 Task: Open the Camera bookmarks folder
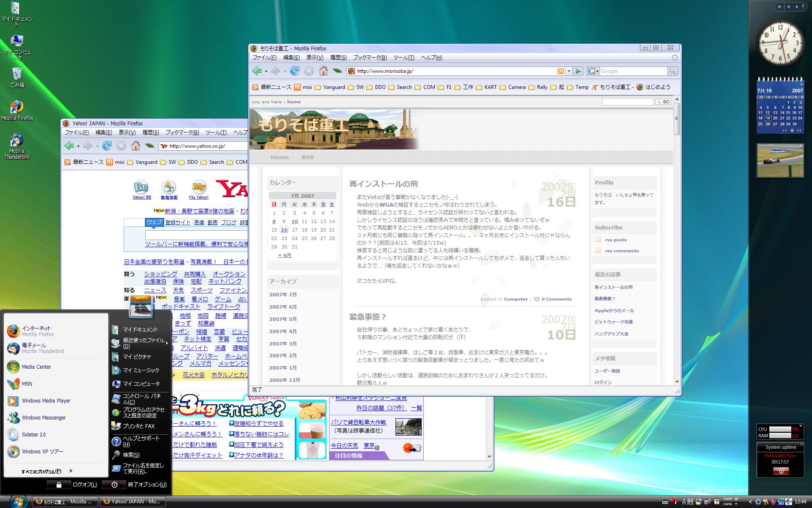[x=512, y=87]
